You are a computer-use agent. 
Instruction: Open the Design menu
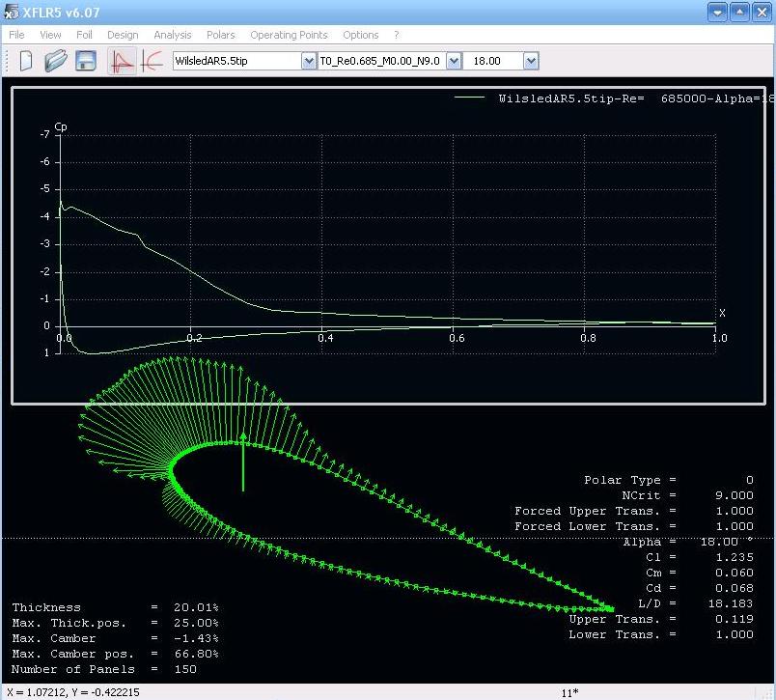[x=123, y=35]
